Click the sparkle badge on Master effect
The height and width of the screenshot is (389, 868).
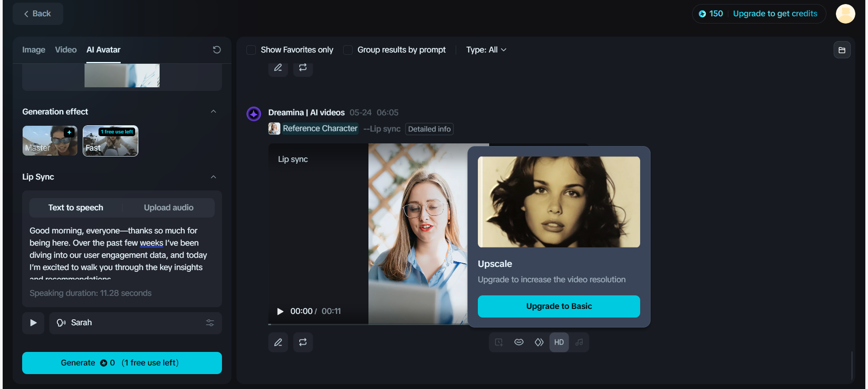pyautogui.click(x=69, y=132)
